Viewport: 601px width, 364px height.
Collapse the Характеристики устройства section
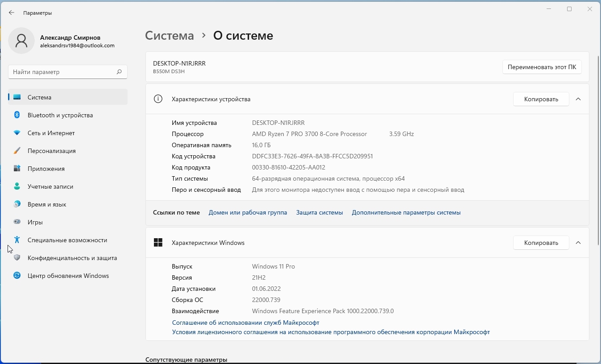click(x=578, y=99)
